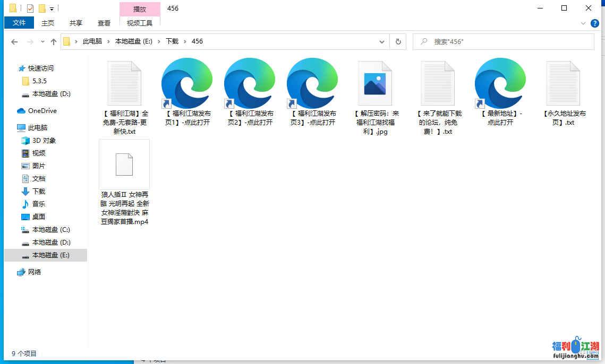Open the 音乐 folder in the sidebar
This screenshot has width=605, height=364.
click(x=38, y=204)
